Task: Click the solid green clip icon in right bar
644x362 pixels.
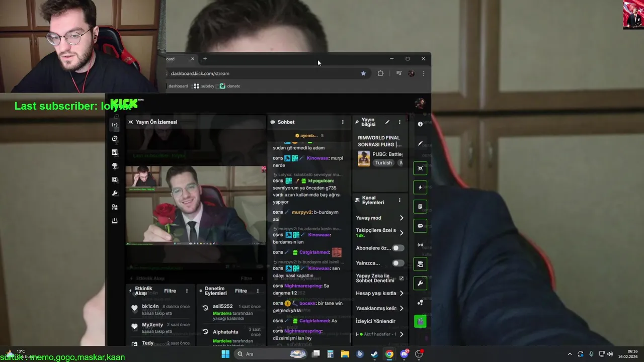Action: (420, 321)
